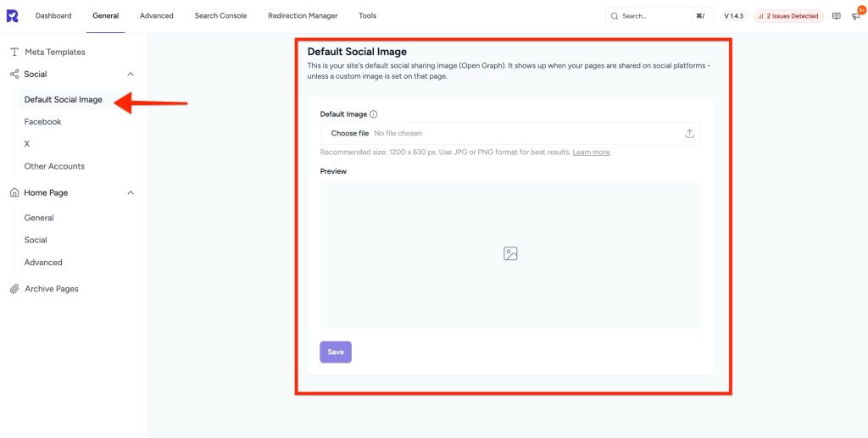Click the search magnifier icon

click(614, 16)
